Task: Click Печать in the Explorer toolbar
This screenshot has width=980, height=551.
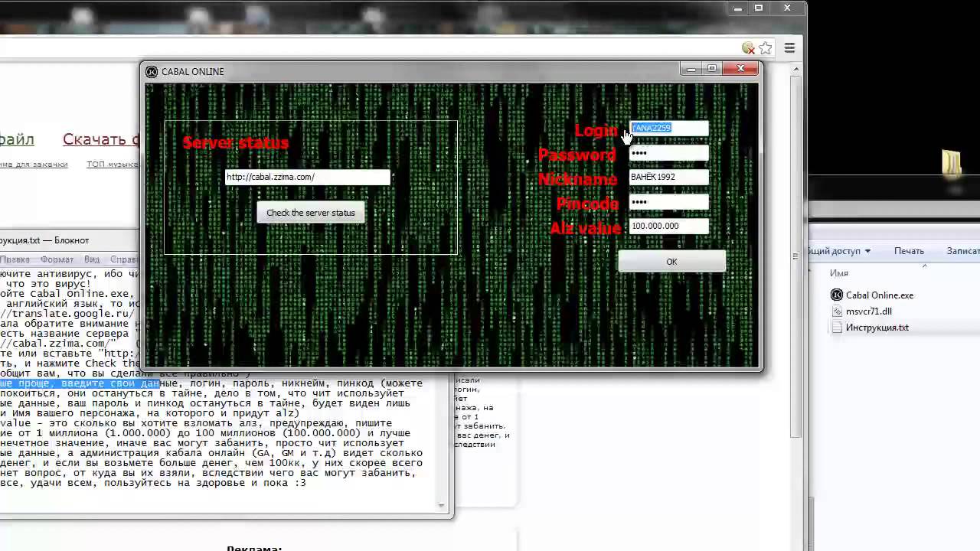Action: [x=909, y=251]
